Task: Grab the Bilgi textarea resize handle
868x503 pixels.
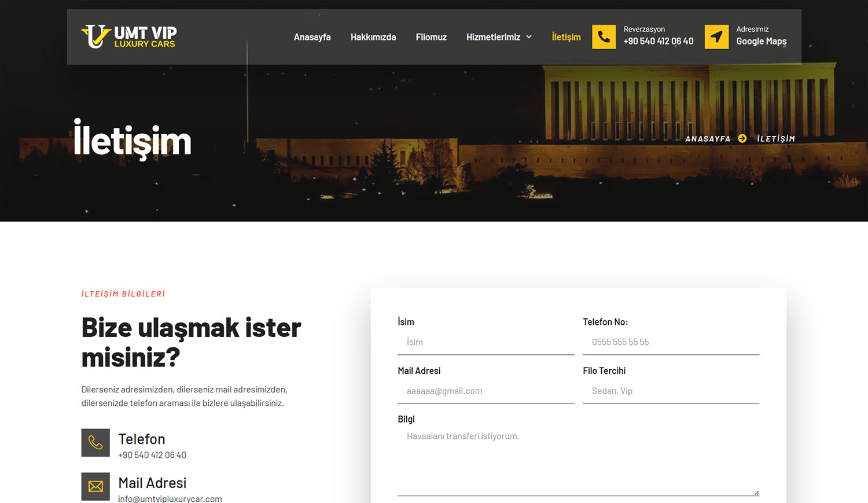Action: tap(756, 493)
